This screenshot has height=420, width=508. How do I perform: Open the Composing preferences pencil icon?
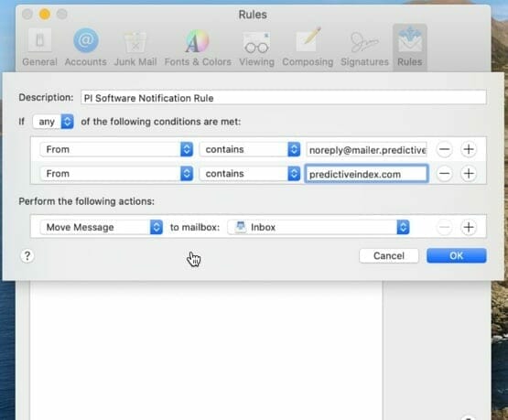point(308,40)
